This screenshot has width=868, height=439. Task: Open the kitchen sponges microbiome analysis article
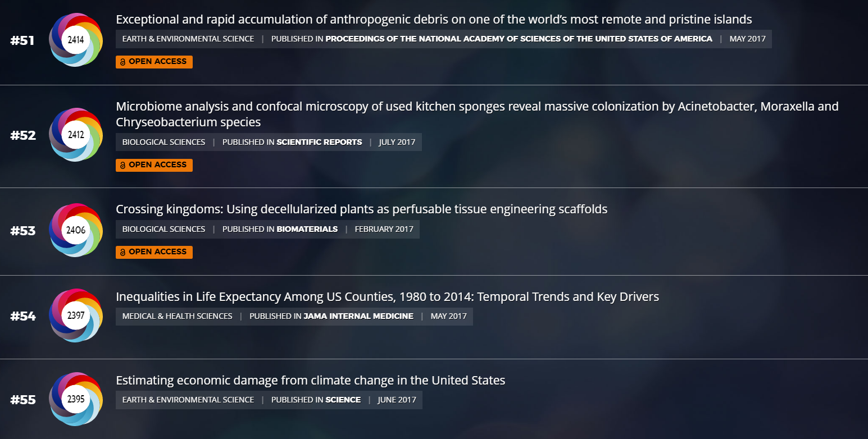[477, 114]
